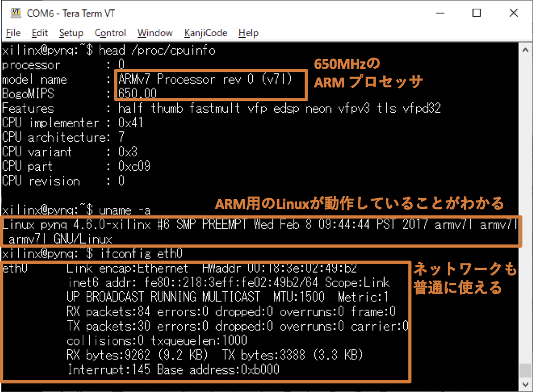Open the KanjiCode menu

click(205, 33)
